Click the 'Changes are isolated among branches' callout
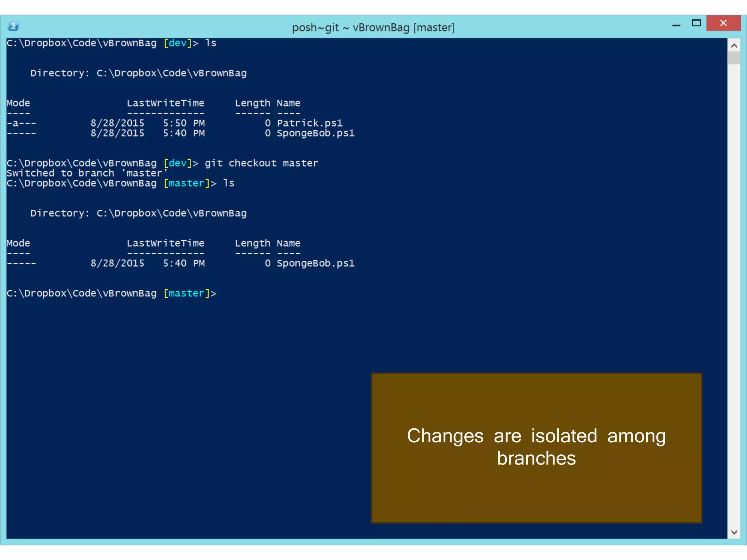This screenshot has width=747, height=560. [536, 447]
